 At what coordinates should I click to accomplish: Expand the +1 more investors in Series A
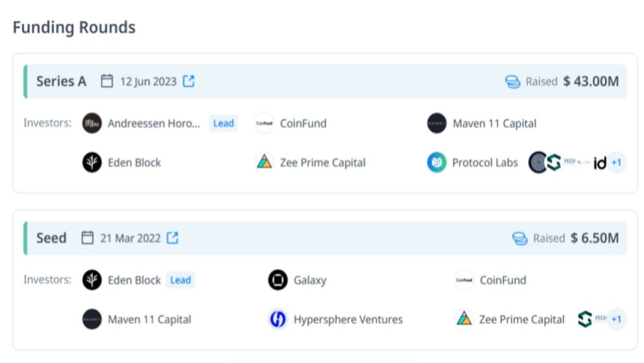click(x=617, y=162)
